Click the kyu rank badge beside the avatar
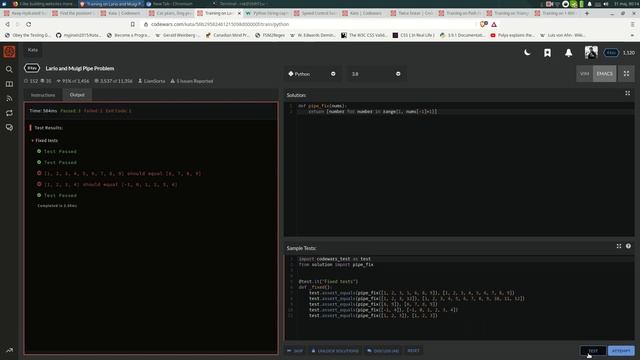 coord(611,53)
